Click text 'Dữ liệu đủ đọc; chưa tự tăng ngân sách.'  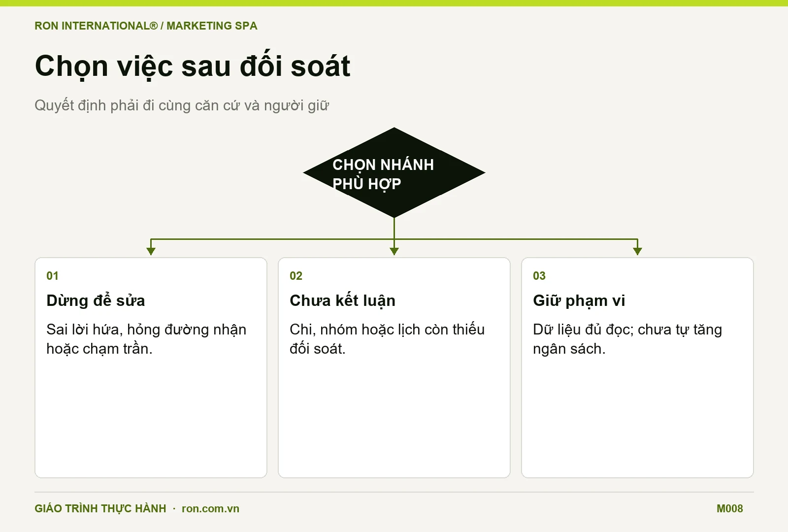[x=627, y=339]
